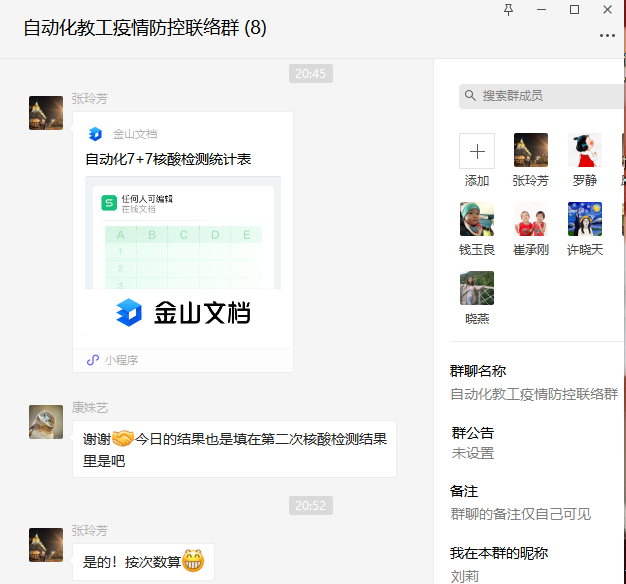The width and height of the screenshot is (626, 584).
Task: Click the 小程序 mini program label
Action: point(118,360)
